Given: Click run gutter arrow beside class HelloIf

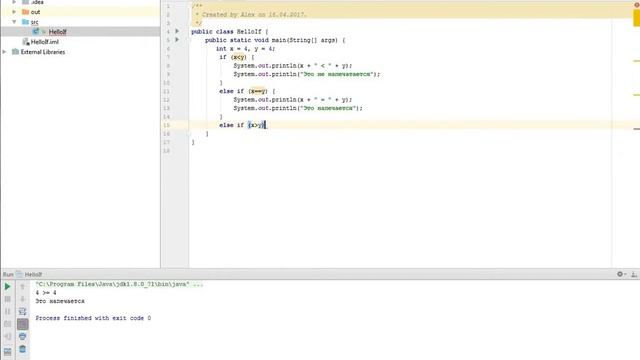Looking at the screenshot, I should (x=177, y=31).
